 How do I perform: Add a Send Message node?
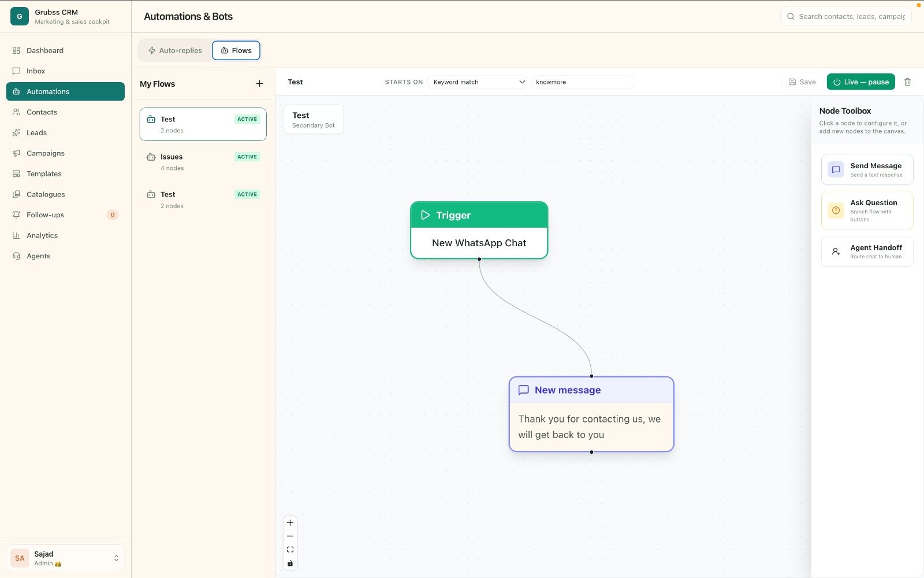[867, 169]
